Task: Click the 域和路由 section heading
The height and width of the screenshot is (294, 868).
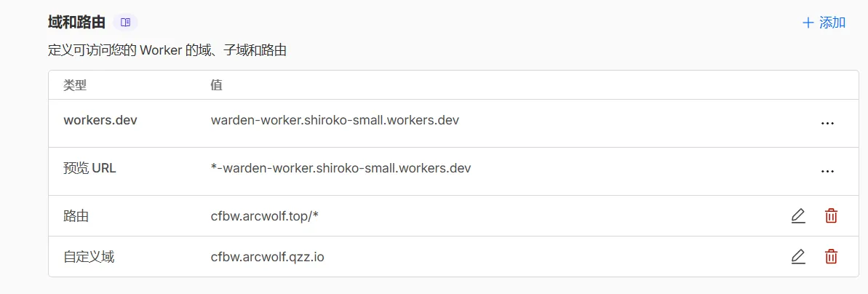Action: pos(76,23)
